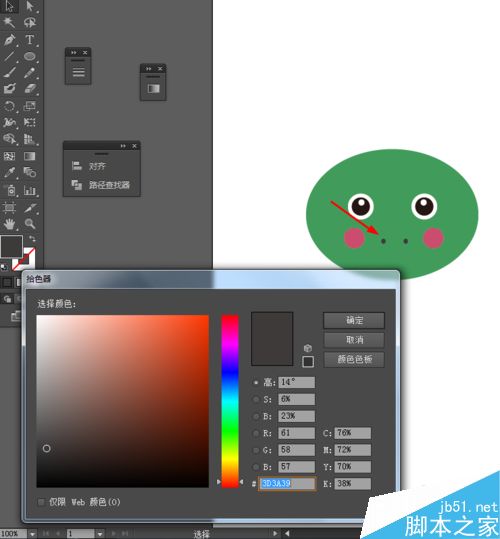
Task: Select the Direct Selection tool
Action: [30, 6]
